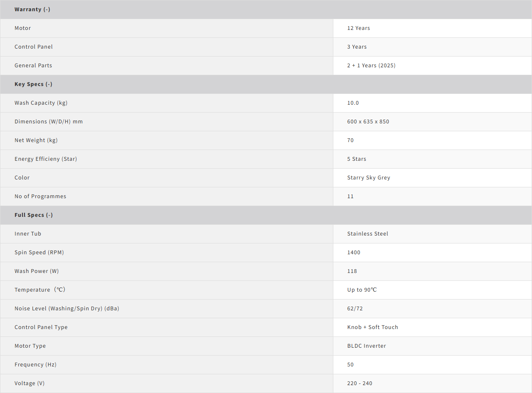Collapse the Key Specs (-) section
This screenshot has width=532, height=393.
pyautogui.click(x=33, y=84)
